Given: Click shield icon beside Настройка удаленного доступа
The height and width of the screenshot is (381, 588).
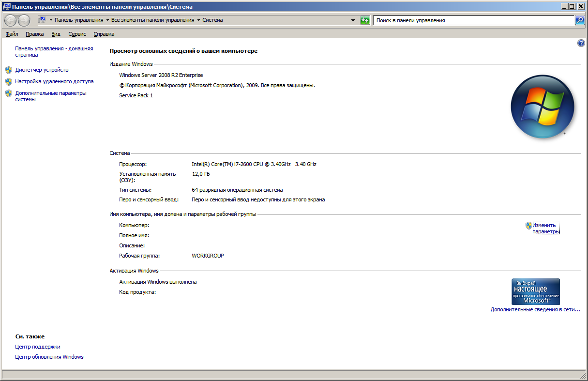Looking at the screenshot, I should [x=8, y=82].
